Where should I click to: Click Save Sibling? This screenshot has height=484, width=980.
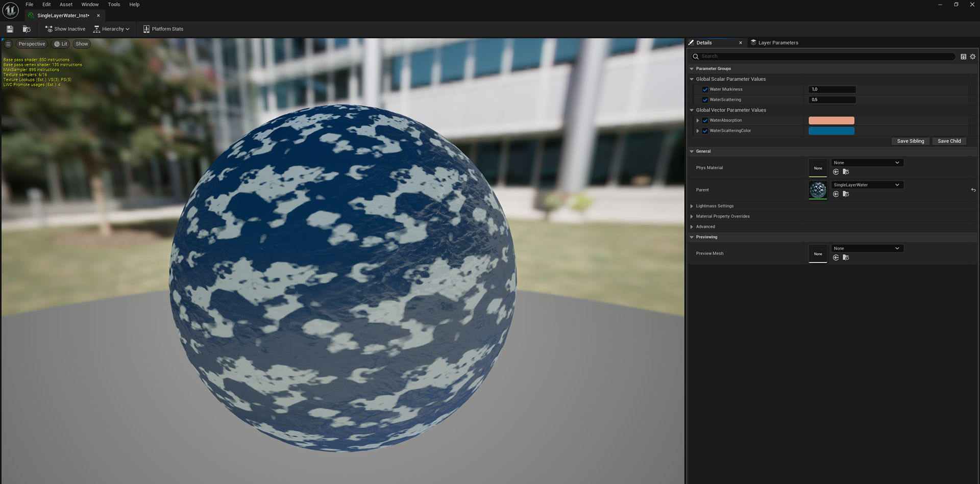click(x=911, y=141)
